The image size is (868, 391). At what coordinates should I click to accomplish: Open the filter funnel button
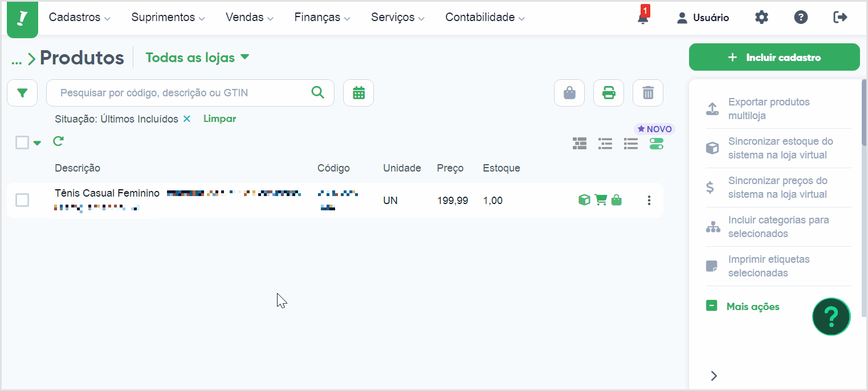pyautogui.click(x=22, y=93)
